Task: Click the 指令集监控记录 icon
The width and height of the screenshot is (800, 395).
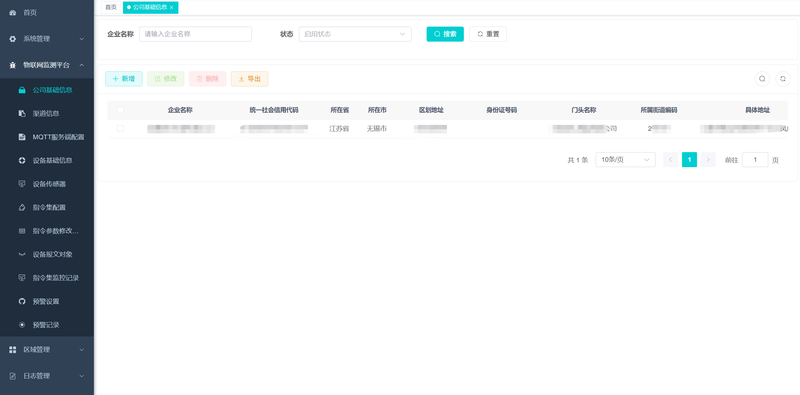Action: point(22,278)
